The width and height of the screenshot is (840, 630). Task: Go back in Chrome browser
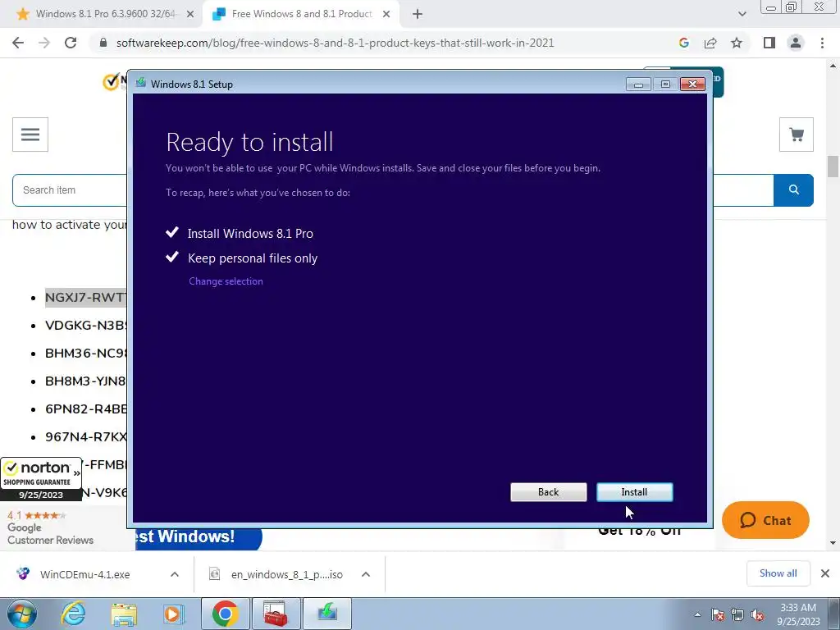coord(18,43)
